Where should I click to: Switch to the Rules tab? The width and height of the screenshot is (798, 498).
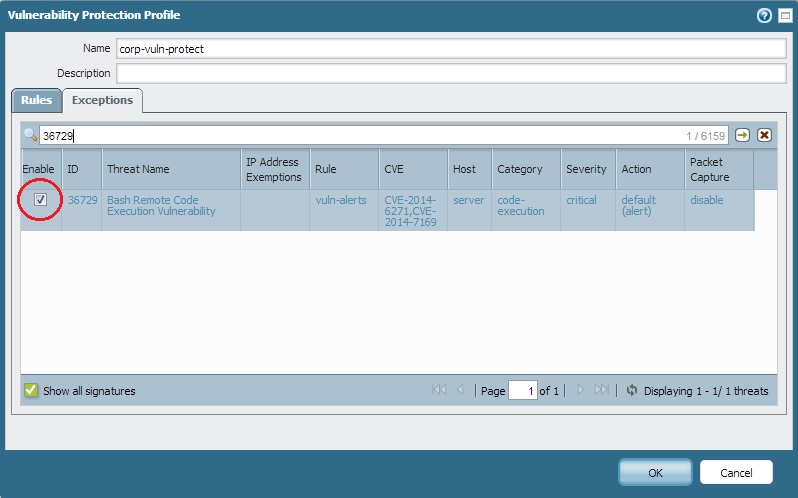(37, 100)
